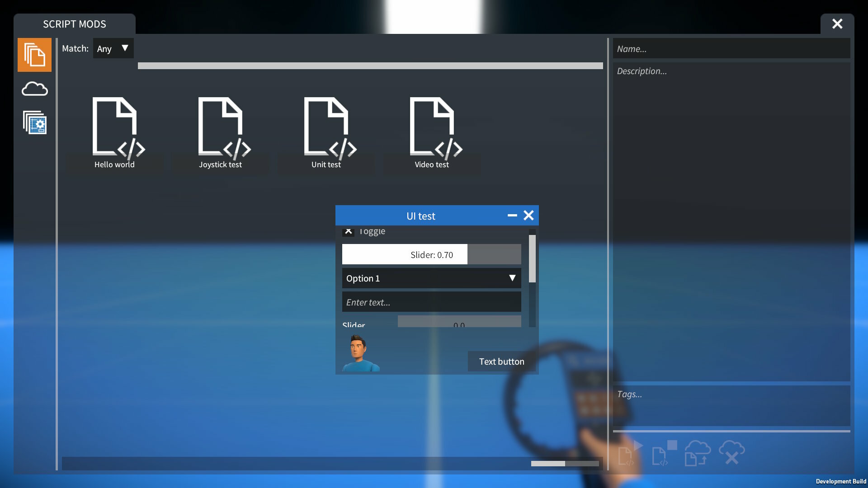Focus the Tags... input field
868x488 pixels.
[731, 405]
